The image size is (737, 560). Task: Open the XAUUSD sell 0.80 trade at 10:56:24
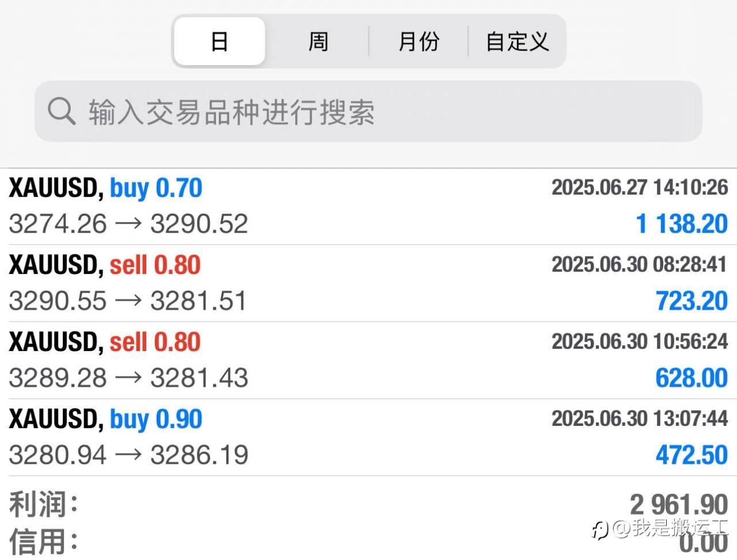point(368,360)
